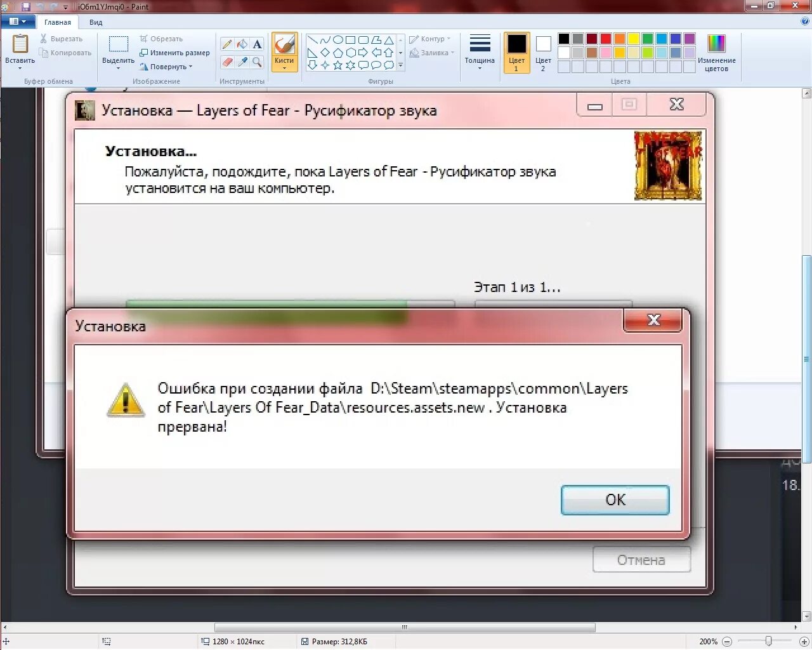Select the oval shape
812x650 pixels.
337,40
